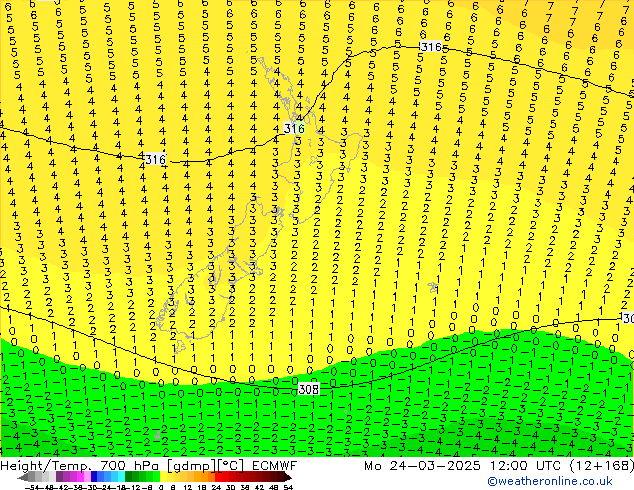Click the '54' legend scale value

[x=288, y=487]
